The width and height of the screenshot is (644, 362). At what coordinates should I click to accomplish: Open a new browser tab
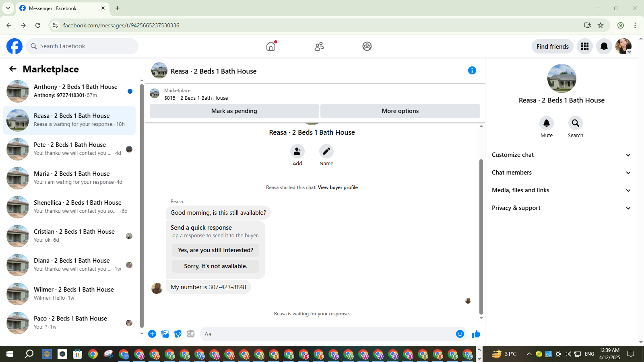118,8
